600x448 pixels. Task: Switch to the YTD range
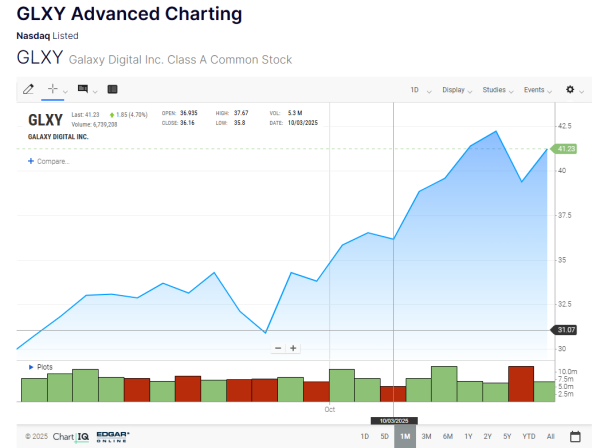point(528,436)
